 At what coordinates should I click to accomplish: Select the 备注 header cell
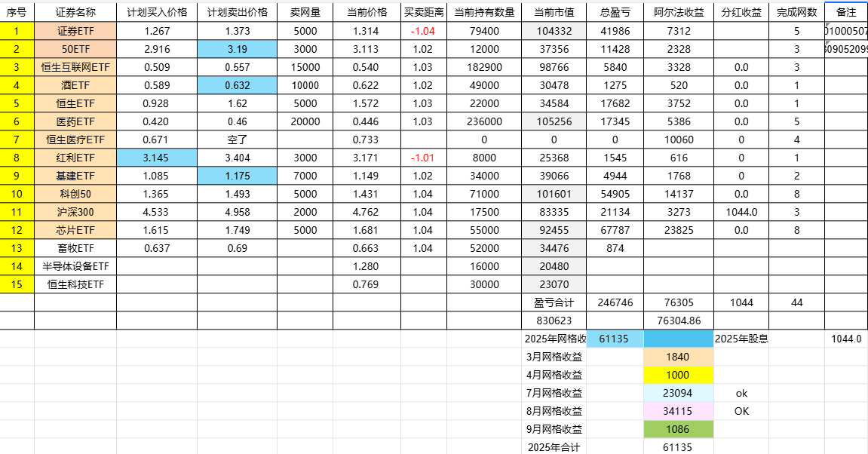pos(846,12)
